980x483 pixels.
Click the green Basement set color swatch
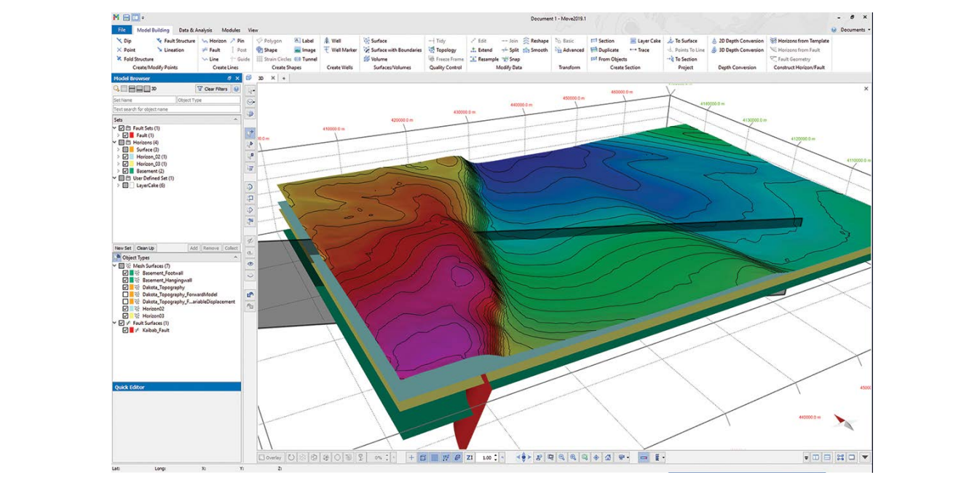(132, 171)
